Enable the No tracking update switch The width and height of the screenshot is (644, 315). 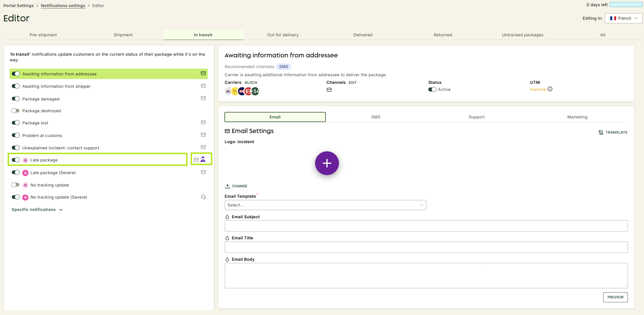(15, 185)
